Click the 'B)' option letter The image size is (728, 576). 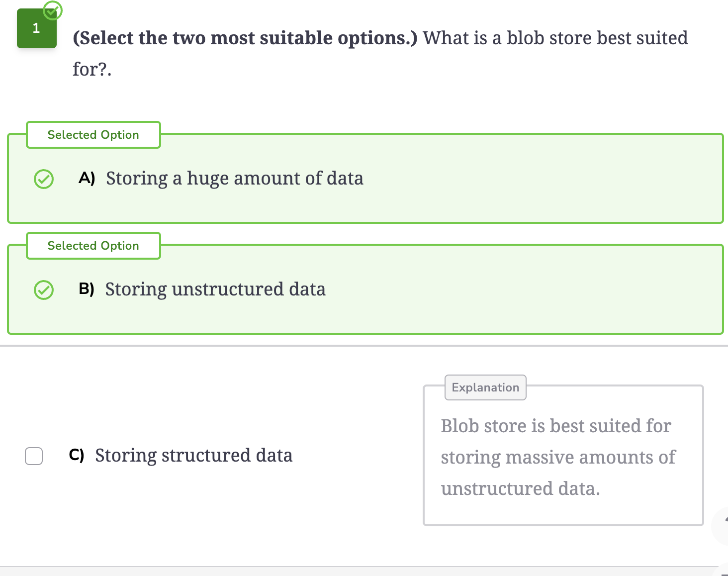87,288
